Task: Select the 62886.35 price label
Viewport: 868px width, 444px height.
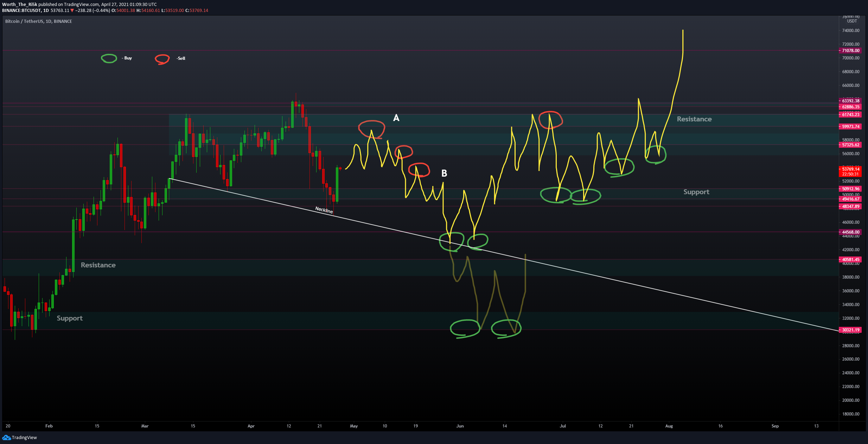Action: coord(850,107)
